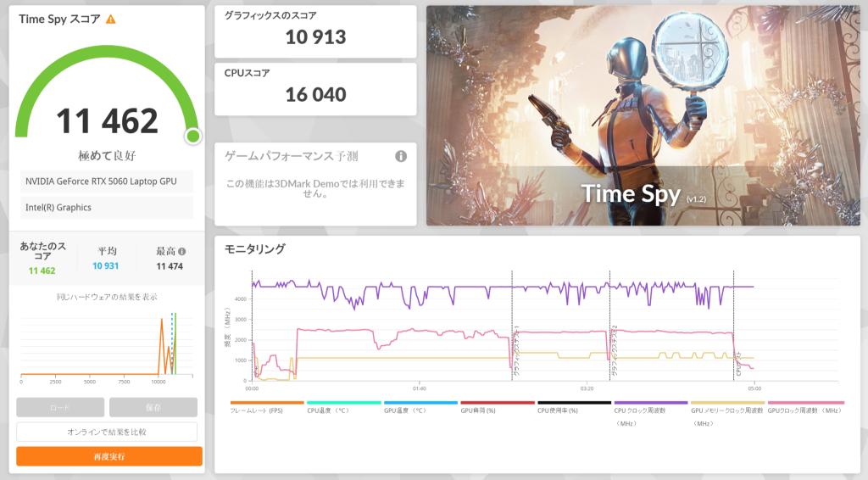Toggle the CPU クロック周波数 purple legend

650,410
